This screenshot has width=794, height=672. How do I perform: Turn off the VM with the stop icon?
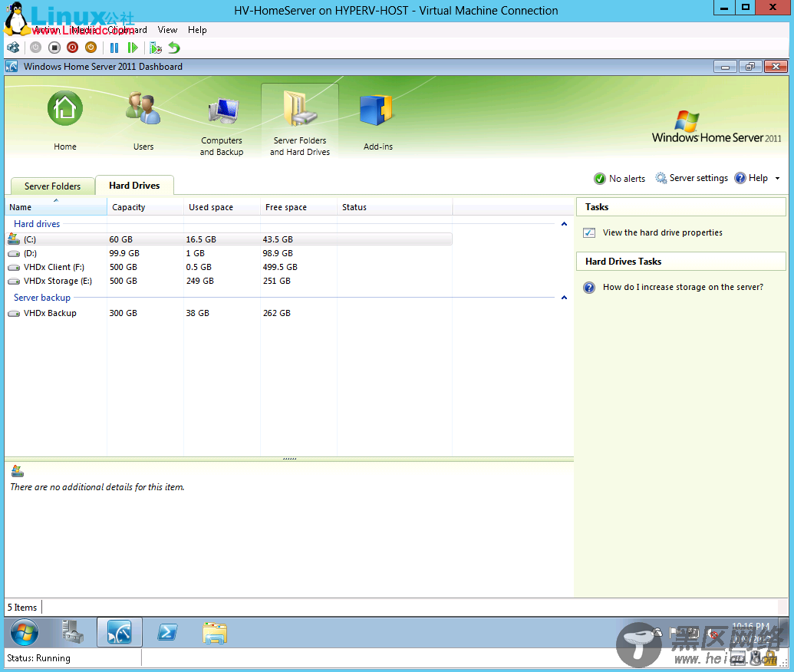click(54, 48)
